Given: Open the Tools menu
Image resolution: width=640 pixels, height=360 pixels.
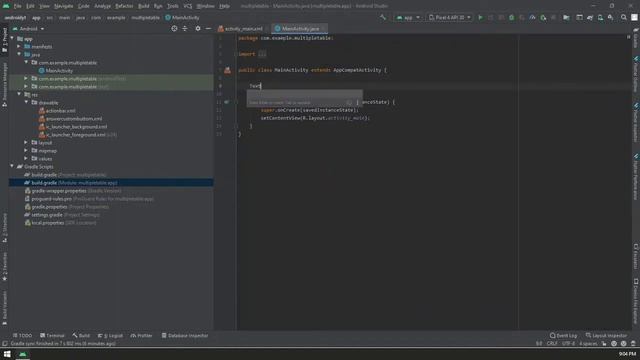Looking at the screenshot, I should 173,6.
